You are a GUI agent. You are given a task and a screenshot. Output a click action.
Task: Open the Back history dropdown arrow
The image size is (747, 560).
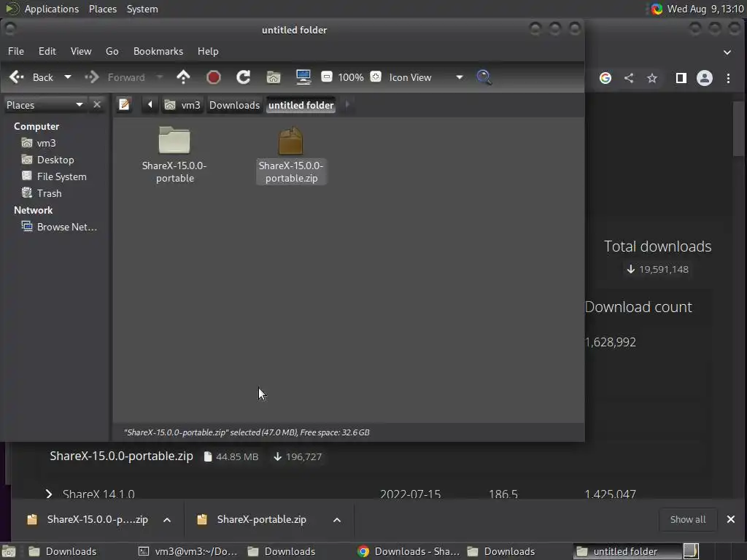pos(68,77)
